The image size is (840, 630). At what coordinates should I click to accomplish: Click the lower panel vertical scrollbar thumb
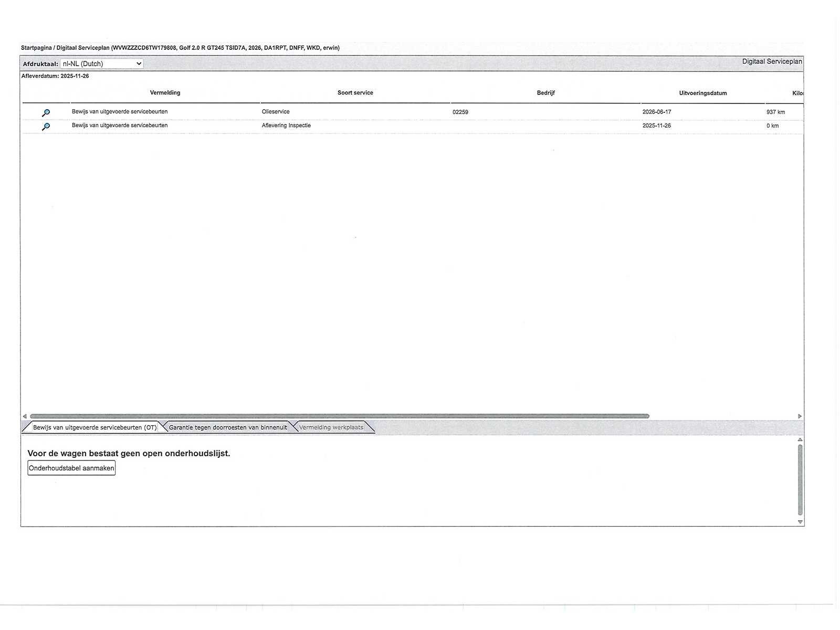pos(800,480)
